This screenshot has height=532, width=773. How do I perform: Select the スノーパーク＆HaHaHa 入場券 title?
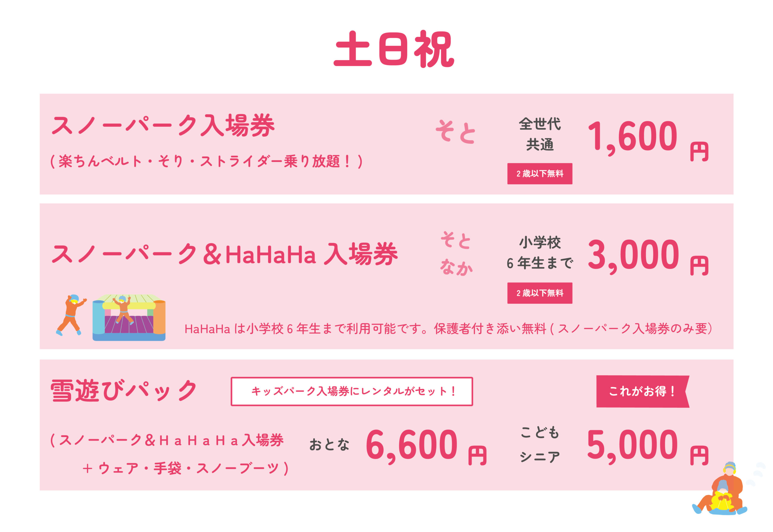pyautogui.click(x=224, y=254)
